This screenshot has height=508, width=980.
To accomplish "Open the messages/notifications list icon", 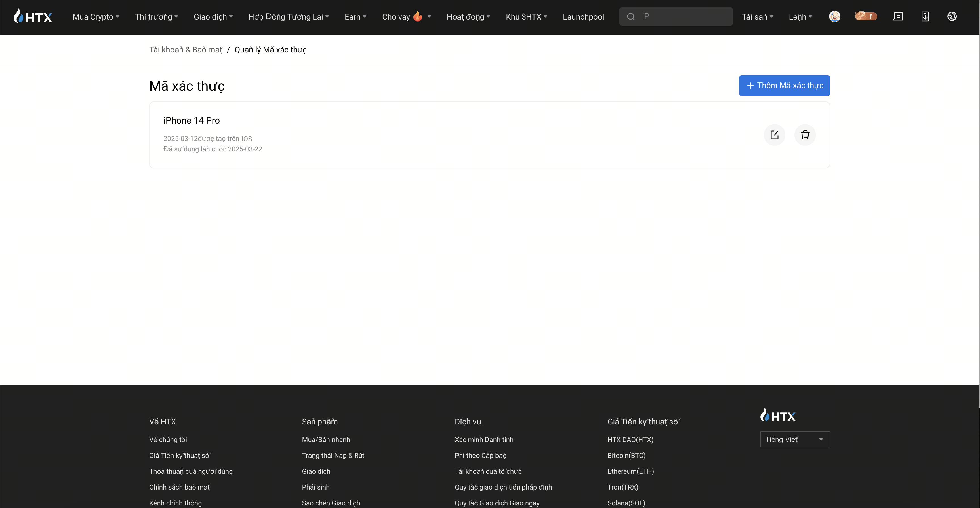I will coord(898,16).
